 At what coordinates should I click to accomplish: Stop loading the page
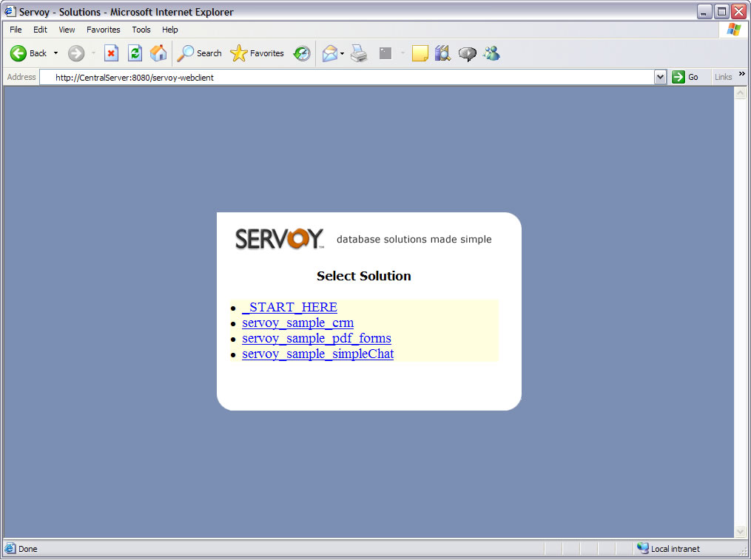coord(111,53)
